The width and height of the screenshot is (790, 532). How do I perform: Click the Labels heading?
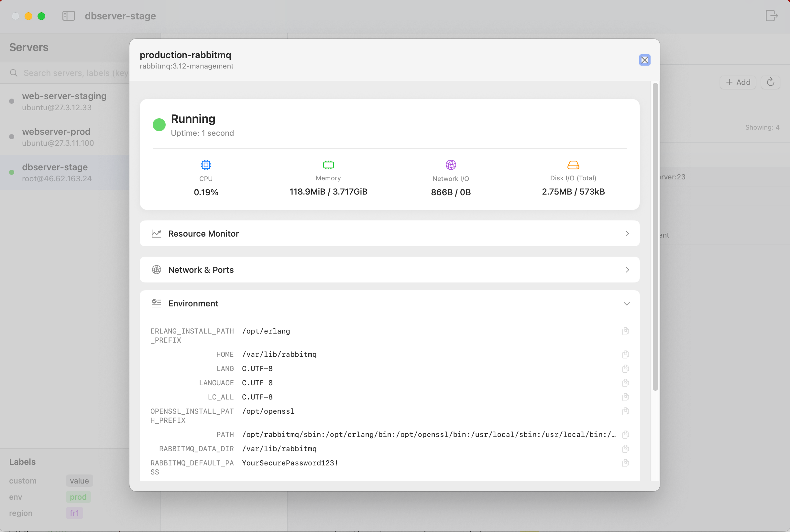[x=22, y=462]
